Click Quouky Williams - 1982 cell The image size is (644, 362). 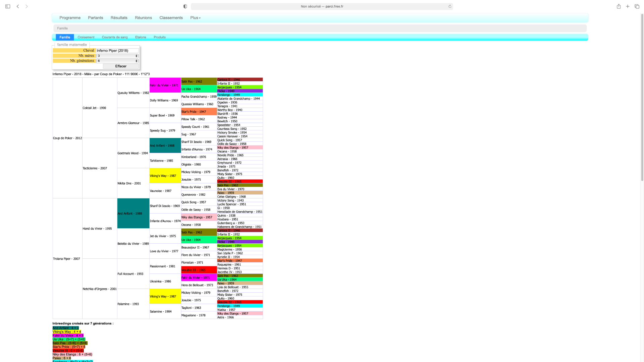click(x=133, y=93)
